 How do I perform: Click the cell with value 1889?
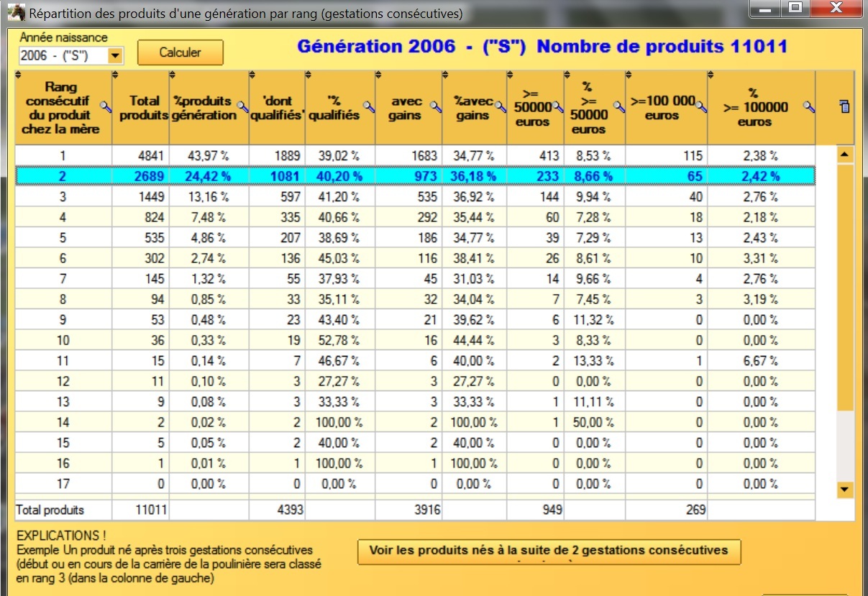click(x=277, y=155)
